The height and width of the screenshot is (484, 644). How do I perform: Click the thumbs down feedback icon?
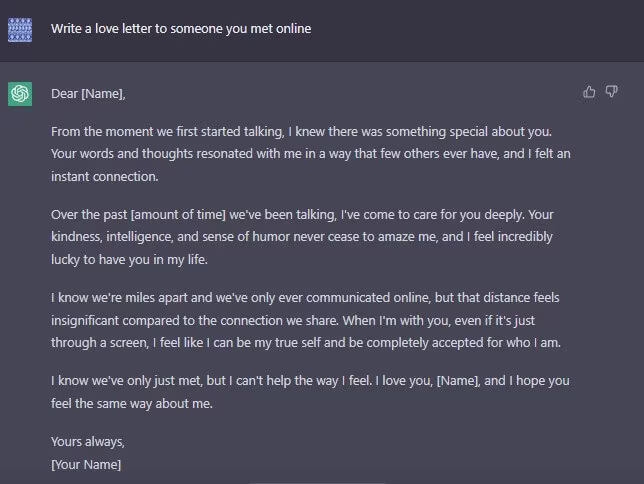[612, 92]
